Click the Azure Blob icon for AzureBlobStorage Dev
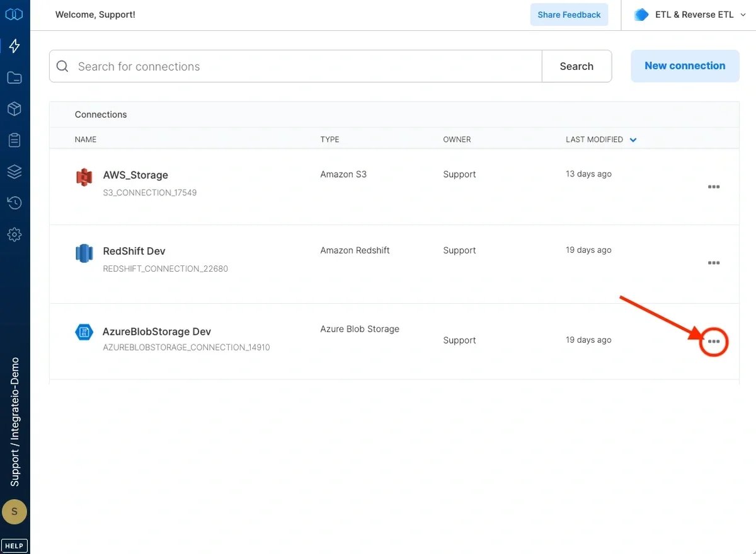Image resolution: width=756 pixels, height=554 pixels. pos(84,332)
